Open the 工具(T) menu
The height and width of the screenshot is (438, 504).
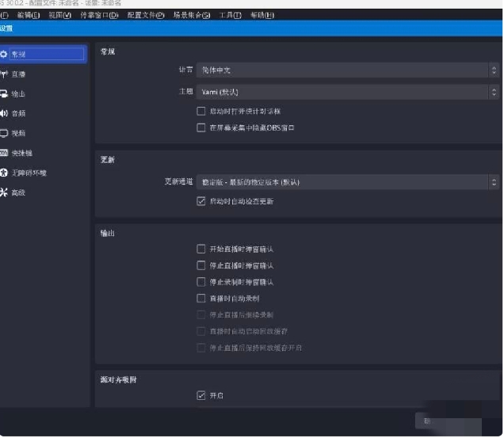pyautogui.click(x=231, y=15)
